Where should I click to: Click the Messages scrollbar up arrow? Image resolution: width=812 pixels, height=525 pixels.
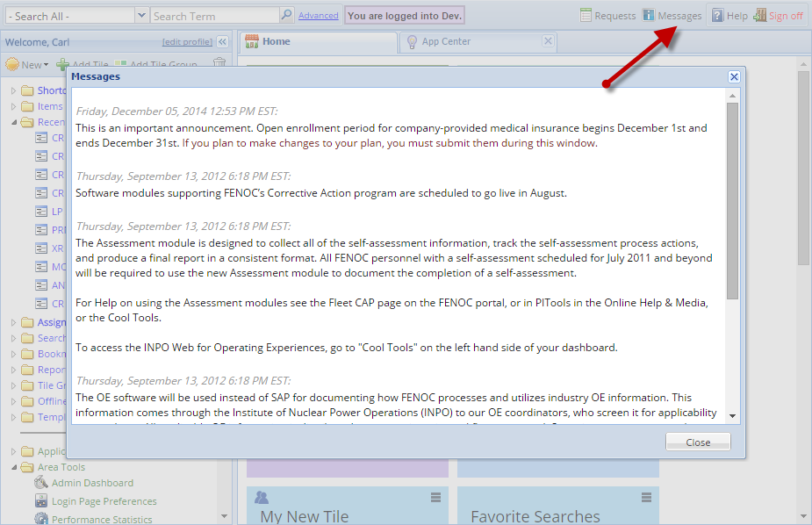coord(732,96)
